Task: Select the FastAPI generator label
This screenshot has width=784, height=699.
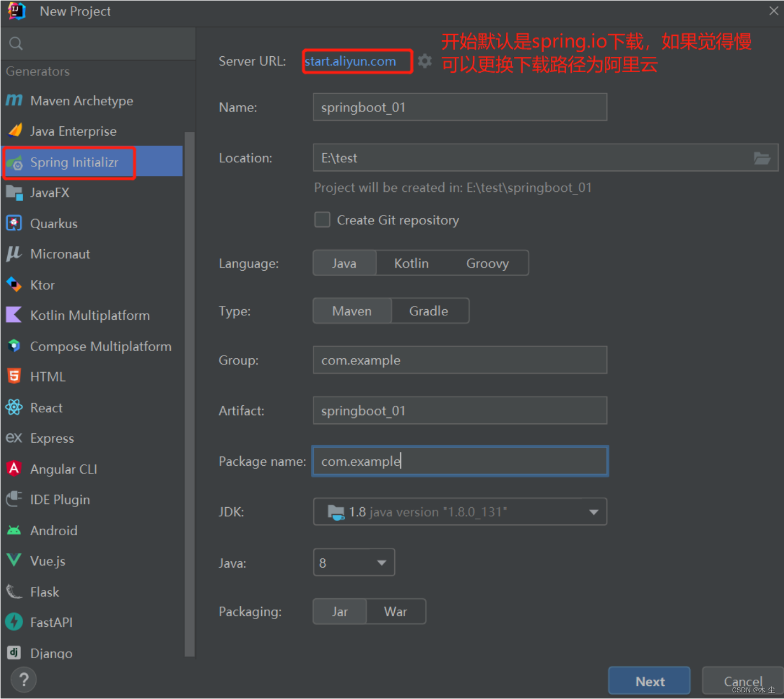Action: pyautogui.click(x=51, y=622)
